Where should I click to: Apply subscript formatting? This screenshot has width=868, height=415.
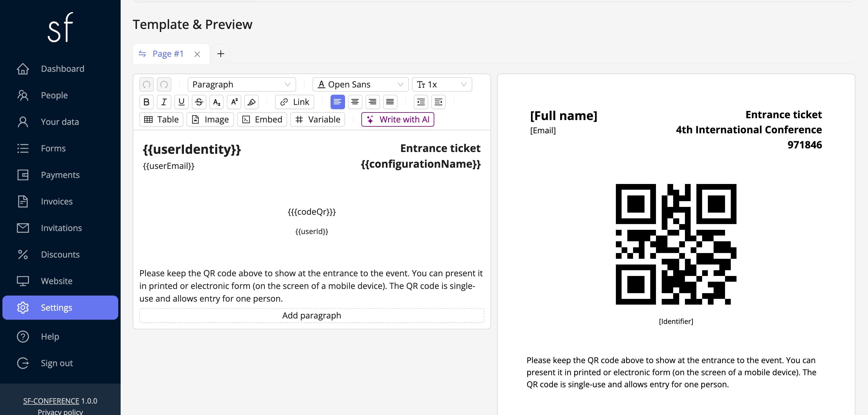point(216,102)
